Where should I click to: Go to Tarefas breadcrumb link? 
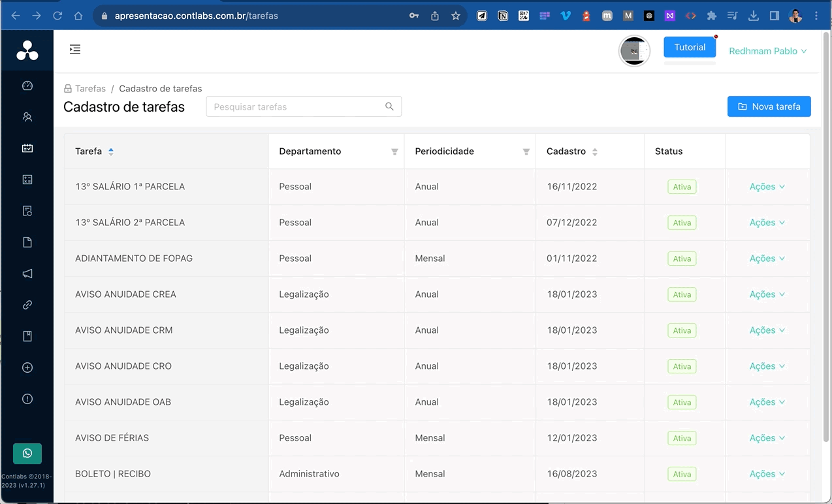pos(90,89)
